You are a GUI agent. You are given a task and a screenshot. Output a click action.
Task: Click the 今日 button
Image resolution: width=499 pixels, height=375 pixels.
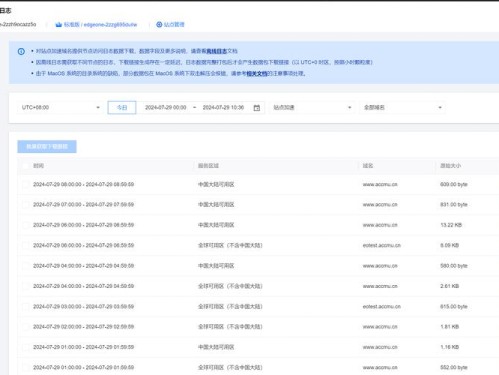point(122,107)
